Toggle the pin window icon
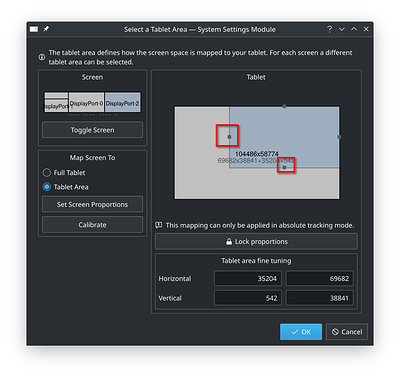 (46, 29)
